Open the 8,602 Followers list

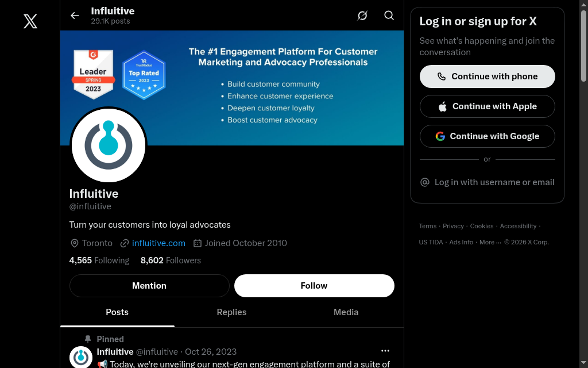171,260
